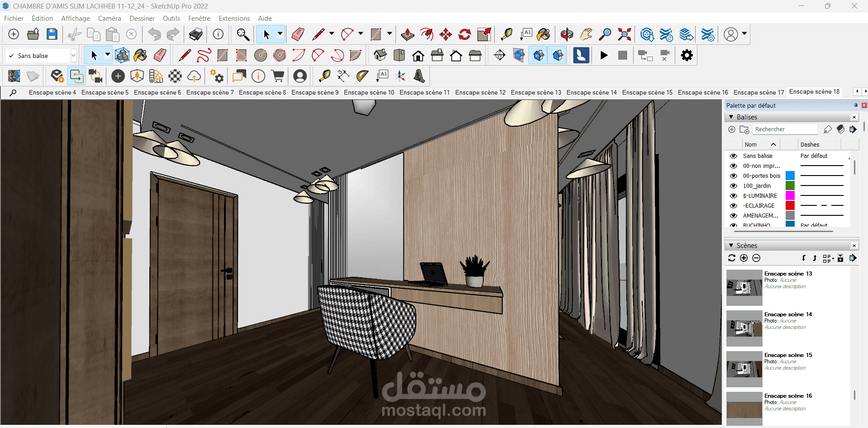Image resolution: width=868 pixels, height=428 pixels.
Task: Update the scene with the refresh button
Action: (732, 258)
